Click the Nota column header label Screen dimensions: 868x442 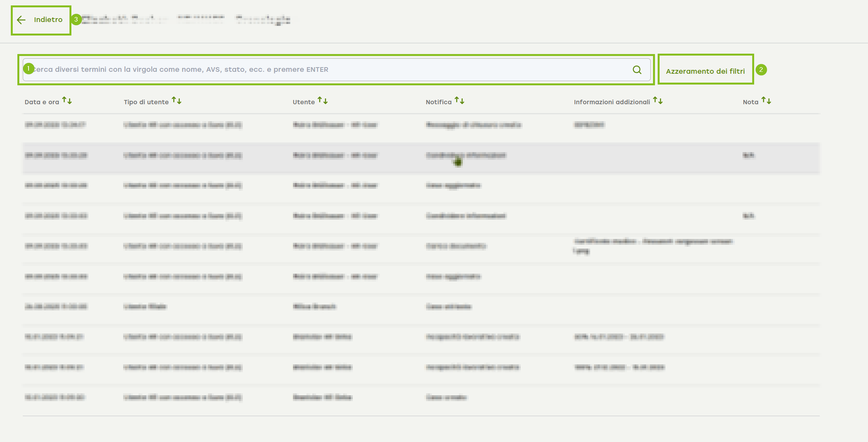(750, 102)
